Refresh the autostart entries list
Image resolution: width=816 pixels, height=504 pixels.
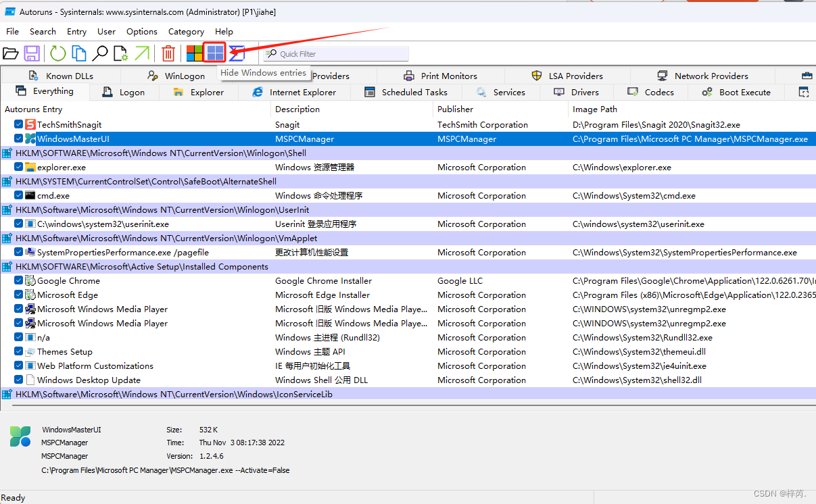coord(57,53)
